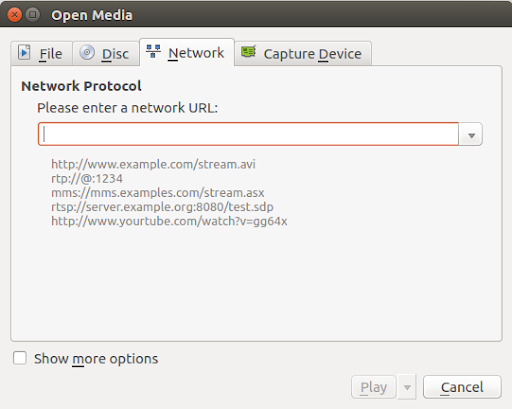
Task: Click the example rtsp://server.example.org URL text
Action: [162, 207]
